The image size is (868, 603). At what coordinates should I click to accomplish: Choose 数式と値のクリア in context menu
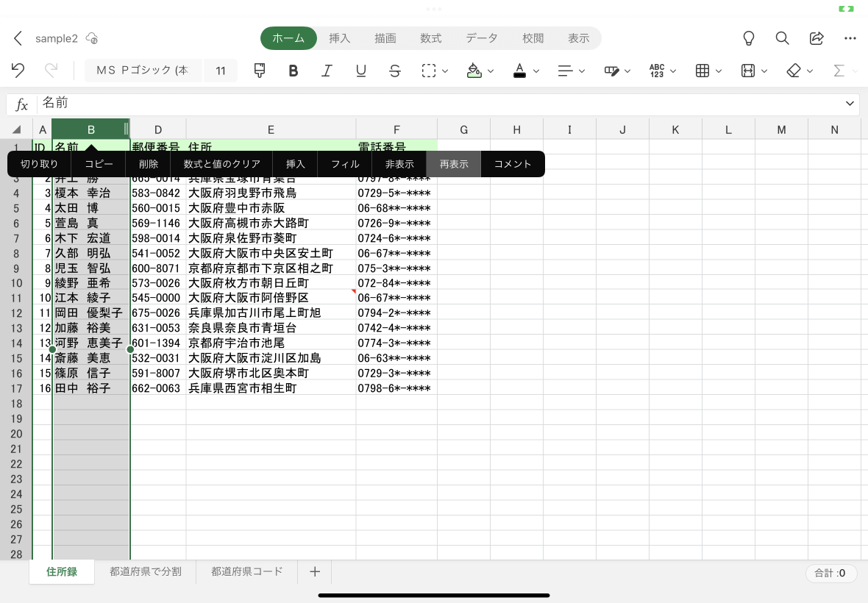click(222, 164)
